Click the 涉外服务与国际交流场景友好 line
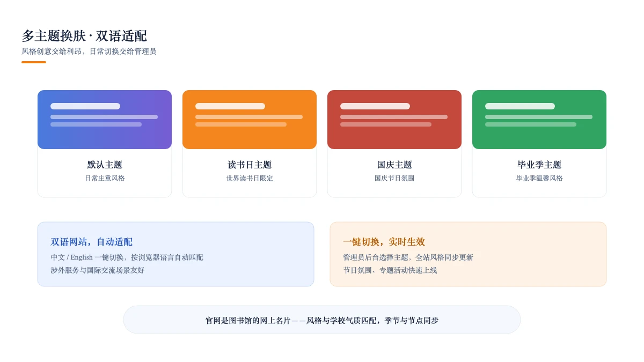Screen dimensions: 644x362 point(98,270)
